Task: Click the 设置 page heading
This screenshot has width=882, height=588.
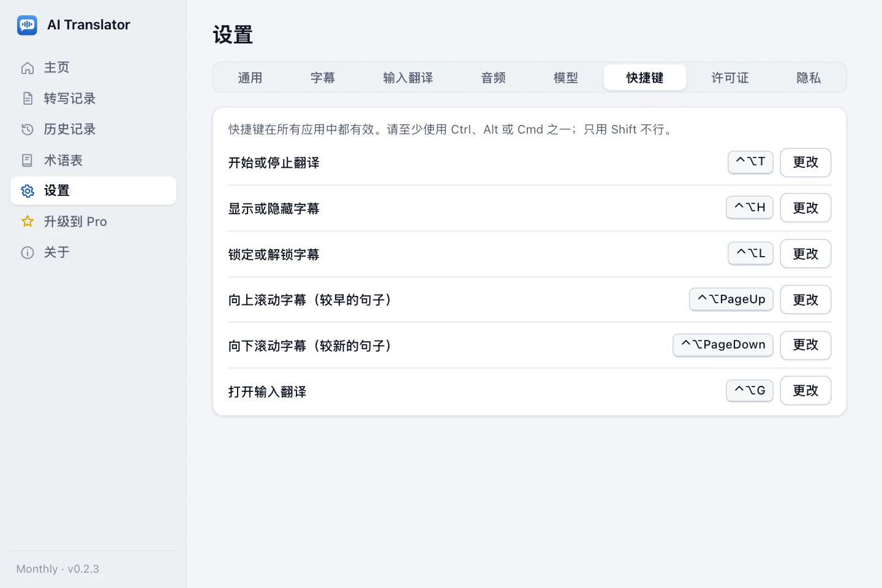Action: click(x=233, y=35)
